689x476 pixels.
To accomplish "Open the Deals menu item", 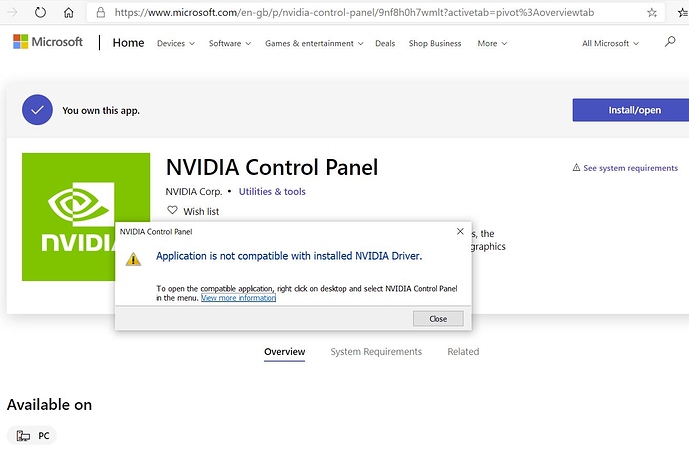I will [385, 43].
